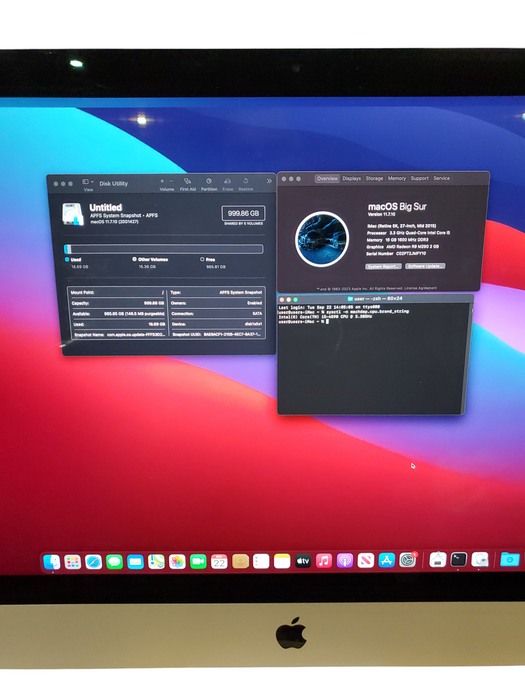Click the Erase toolbar icon

point(227,181)
